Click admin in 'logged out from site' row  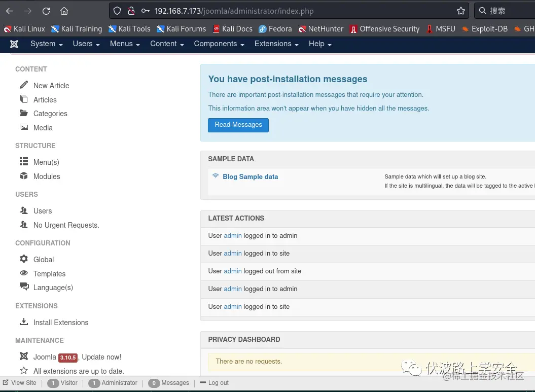[233, 271]
